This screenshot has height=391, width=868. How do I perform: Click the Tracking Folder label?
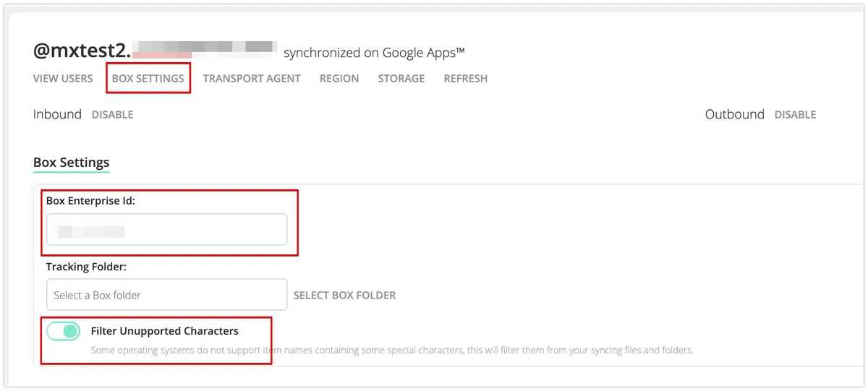point(86,267)
